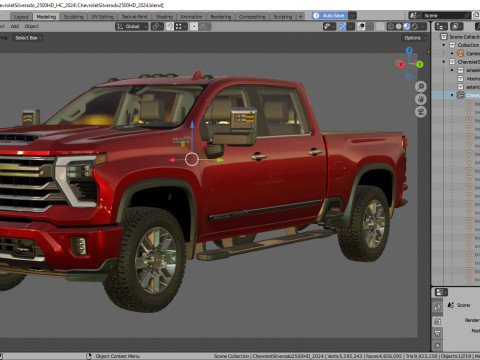Open the Add menu in viewport header
The height and width of the screenshot is (360, 480).
(x=15, y=26)
